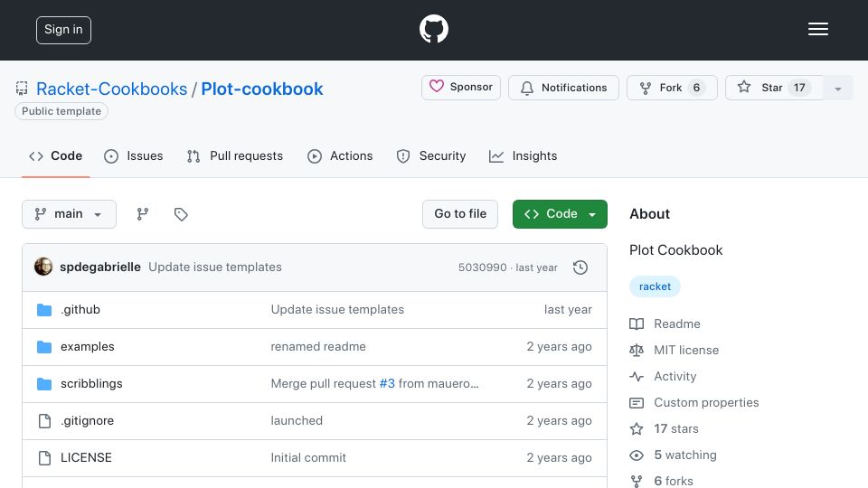This screenshot has width=868, height=488.
Task: Click the spdegabrielle avatar image
Action: click(43, 267)
